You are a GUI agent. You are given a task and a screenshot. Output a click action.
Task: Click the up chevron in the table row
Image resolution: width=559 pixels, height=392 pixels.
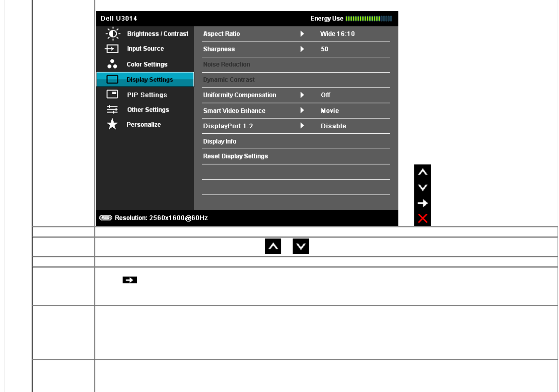coord(273,246)
